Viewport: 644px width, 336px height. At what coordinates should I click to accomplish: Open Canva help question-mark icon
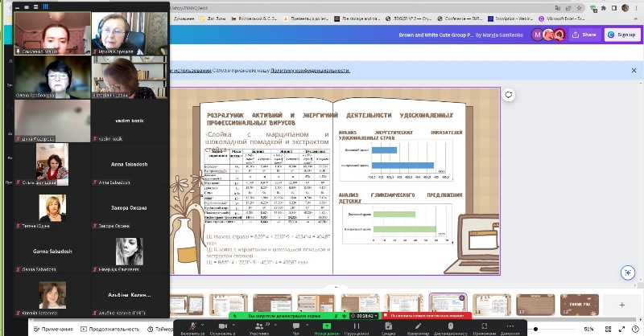pyautogui.click(x=635, y=329)
